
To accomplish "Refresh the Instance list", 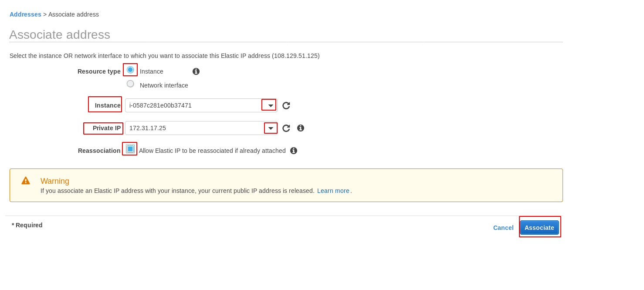I will pos(286,105).
